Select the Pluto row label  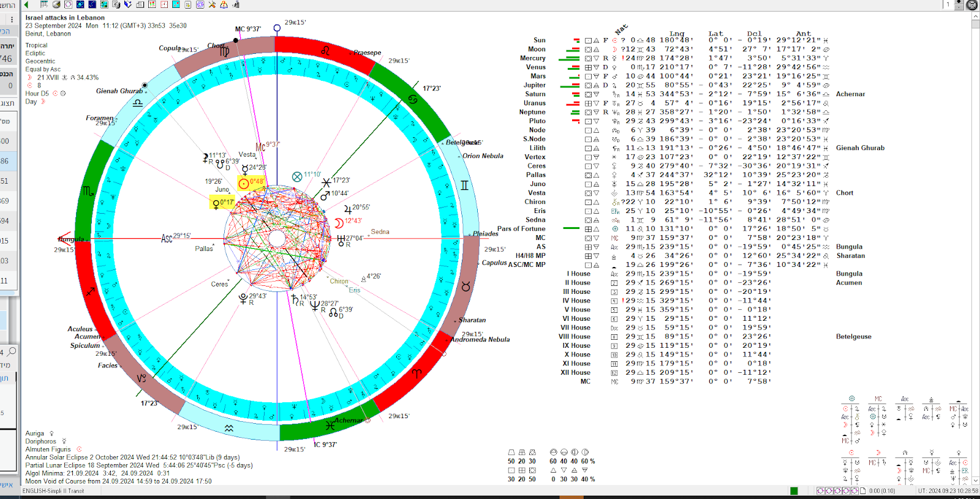[537, 121]
